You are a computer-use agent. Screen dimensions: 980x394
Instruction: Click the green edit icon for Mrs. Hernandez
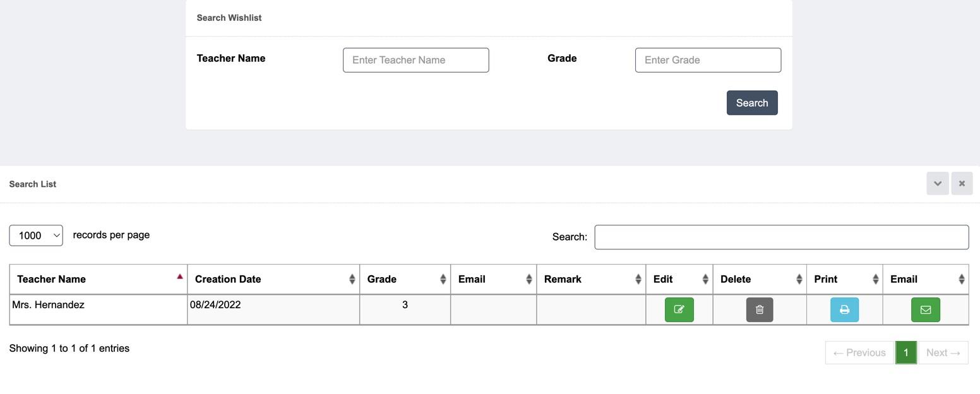point(679,309)
